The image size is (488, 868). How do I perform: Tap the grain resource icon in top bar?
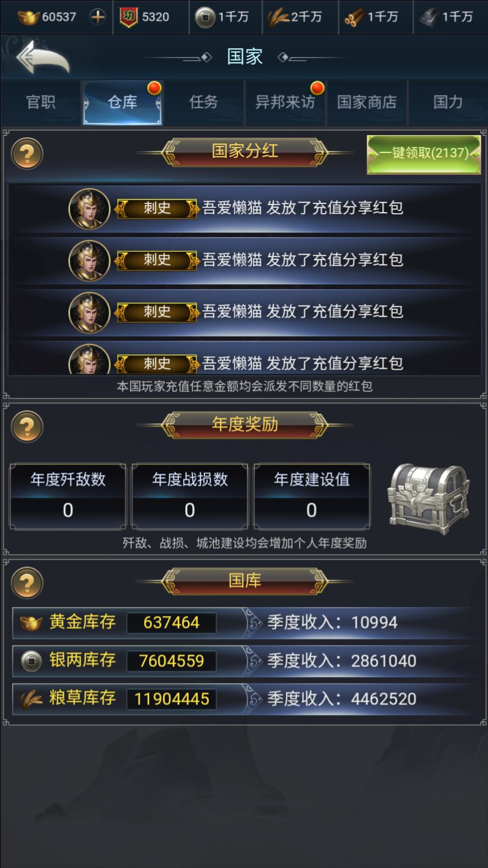click(279, 18)
